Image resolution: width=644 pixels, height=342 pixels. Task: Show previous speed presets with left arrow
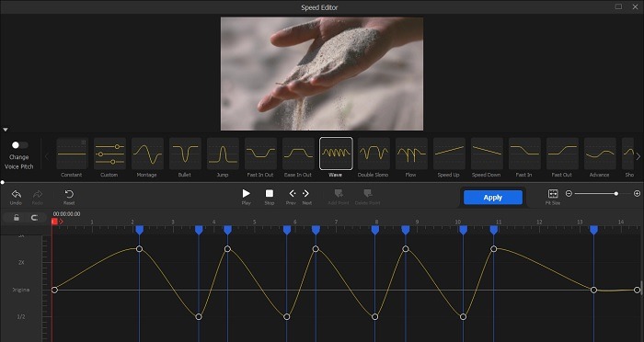47,156
